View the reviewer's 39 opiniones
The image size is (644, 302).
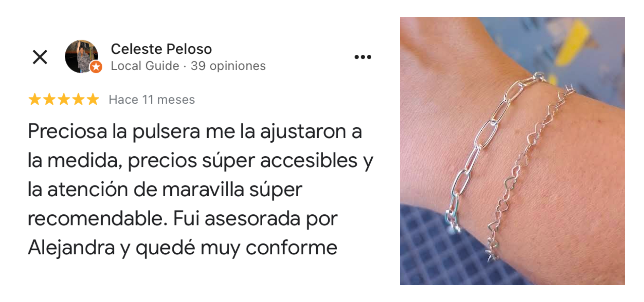click(228, 66)
